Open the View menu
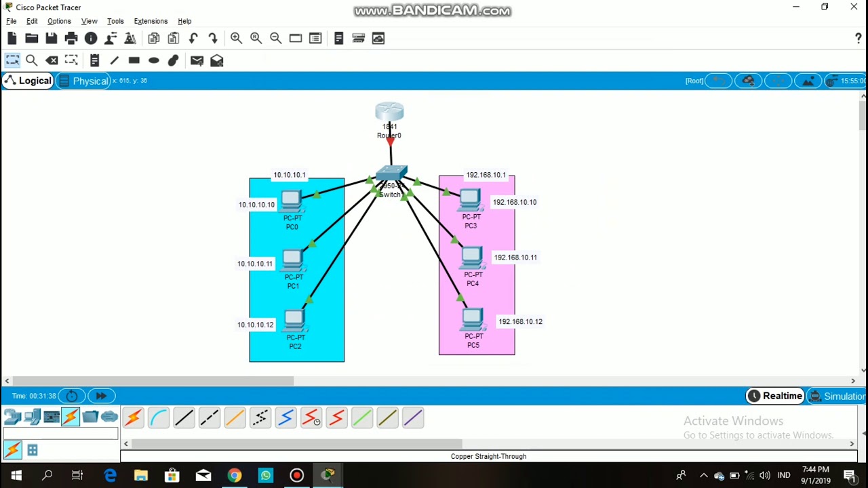 [89, 21]
